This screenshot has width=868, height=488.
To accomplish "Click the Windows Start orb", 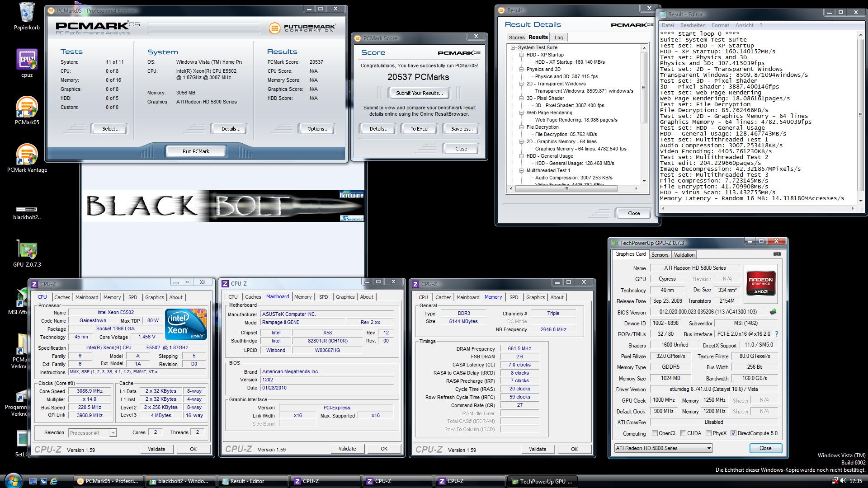I will tap(12, 480).
